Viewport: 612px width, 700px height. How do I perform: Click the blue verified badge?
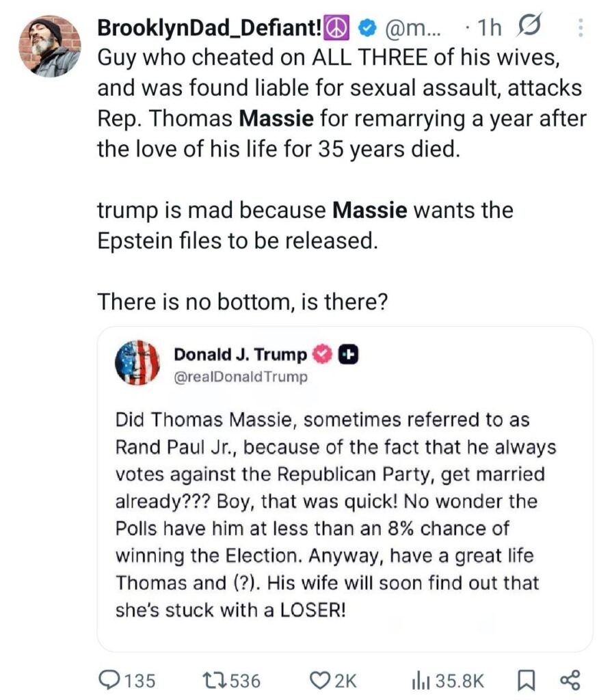[x=368, y=28]
